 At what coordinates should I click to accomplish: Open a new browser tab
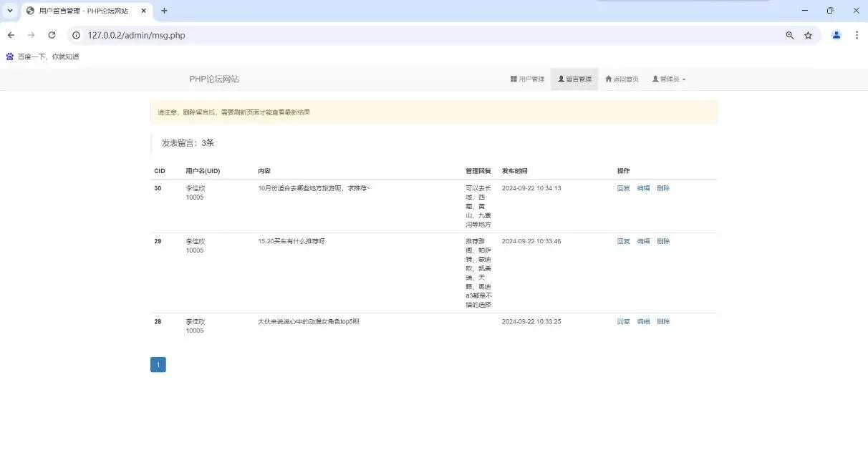165,11
